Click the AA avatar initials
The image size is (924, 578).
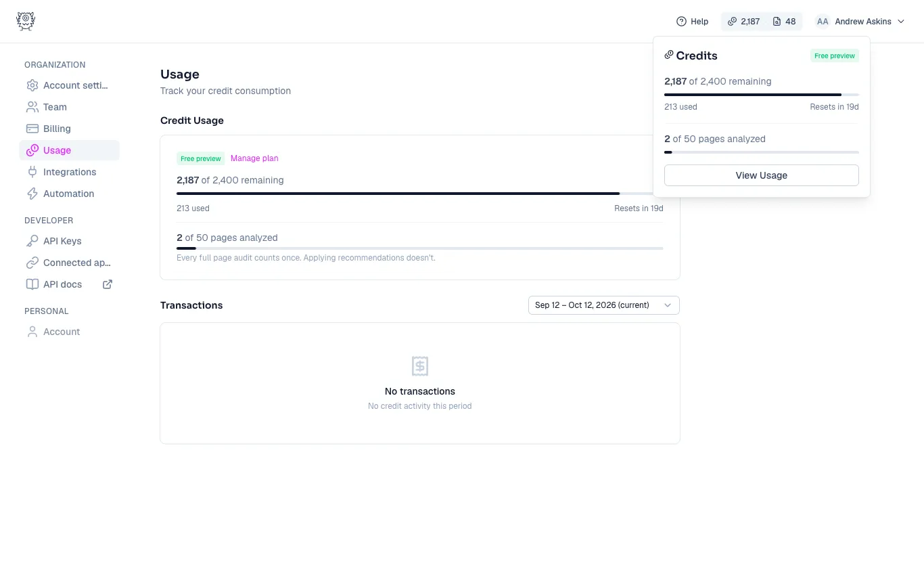pos(823,22)
